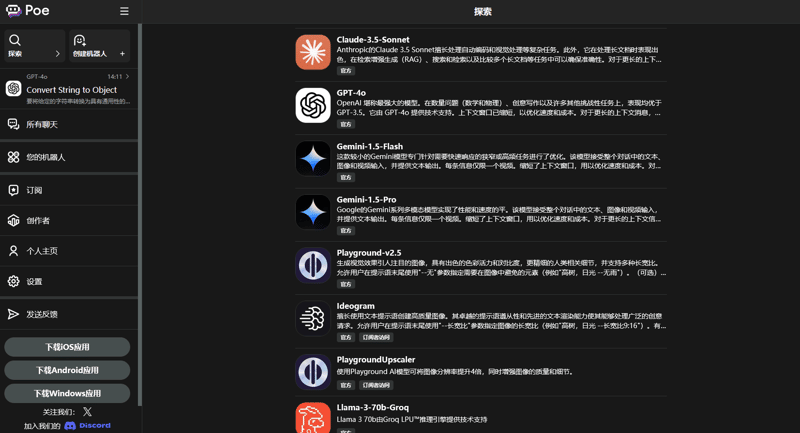The height and width of the screenshot is (433, 800).
Task: Open the Gemini-1.5-Flash star icon
Action: (x=313, y=158)
